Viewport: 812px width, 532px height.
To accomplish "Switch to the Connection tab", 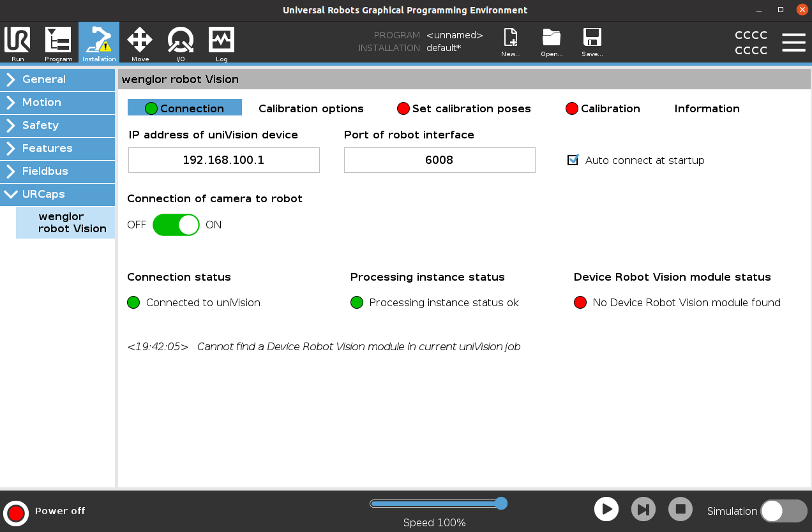I will [x=184, y=108].
